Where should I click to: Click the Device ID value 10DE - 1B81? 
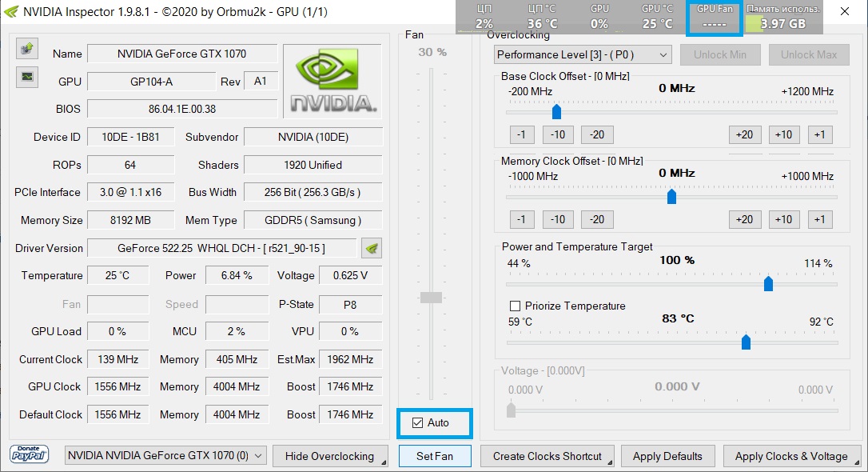click(130, 137)
